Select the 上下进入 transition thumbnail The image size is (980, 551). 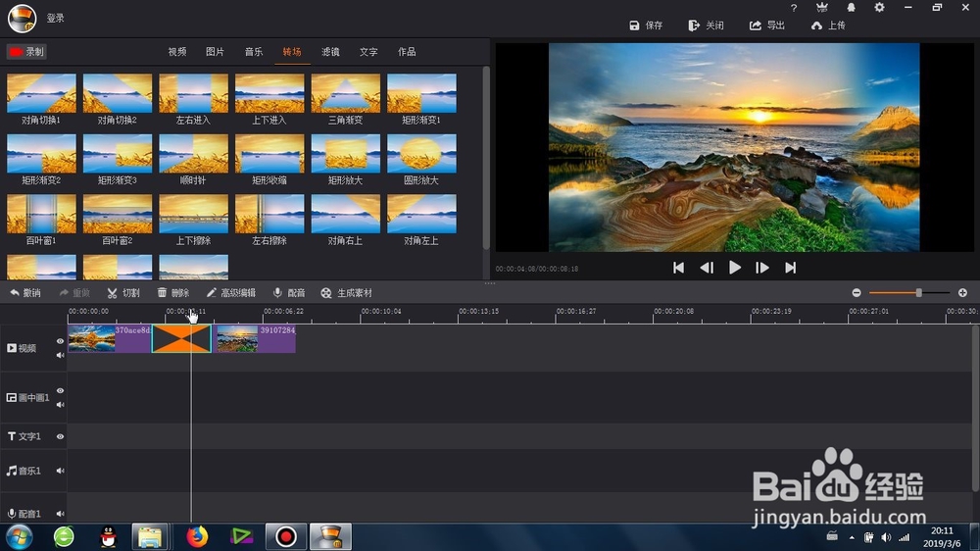pos(269,93)
